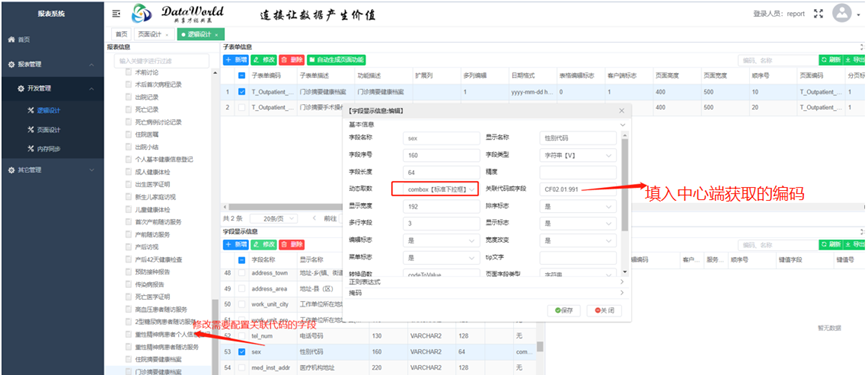Check row 2 checkbox in 子表单信息 table
The image size is (868, 375).
coord(241,107)
